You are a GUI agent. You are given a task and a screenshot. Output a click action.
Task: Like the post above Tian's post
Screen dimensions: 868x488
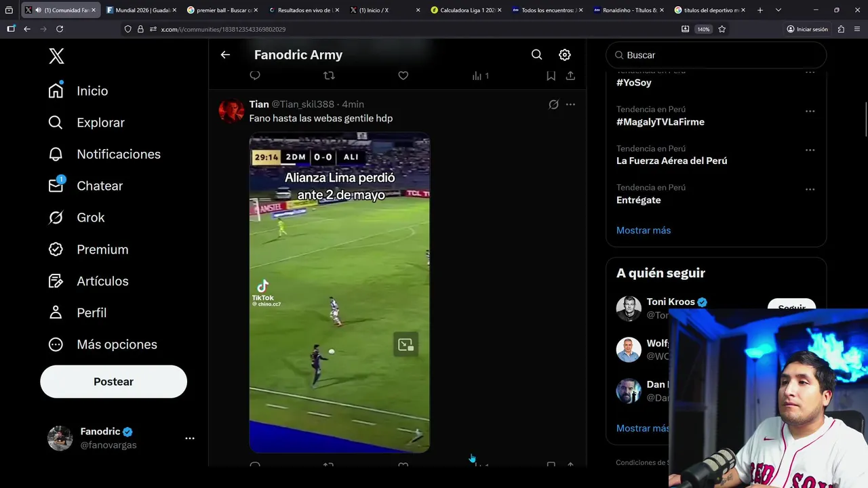403,75
